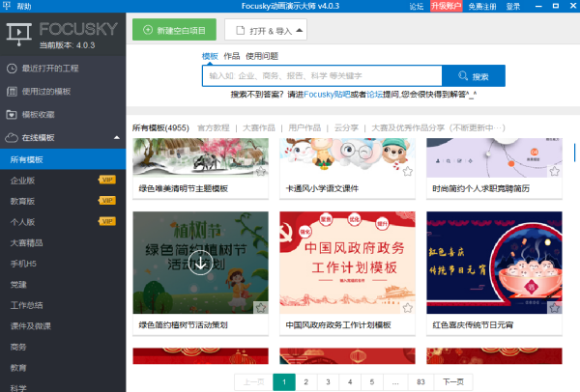Image resolution: width=580 pixels, height=392 pixels.
Task: Select 大赛及优秀作品分享 filter
Action: click(x=438, y=127)
